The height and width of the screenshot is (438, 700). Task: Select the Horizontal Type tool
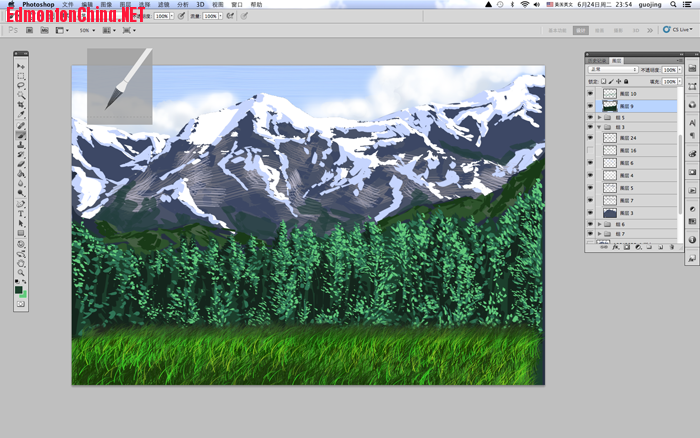(x=21, y=213)
